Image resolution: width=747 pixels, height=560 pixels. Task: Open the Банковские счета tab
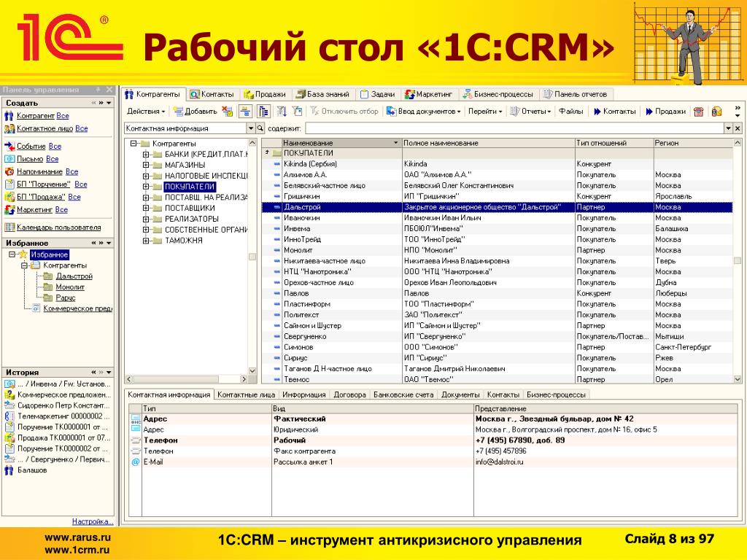(403, 394)
